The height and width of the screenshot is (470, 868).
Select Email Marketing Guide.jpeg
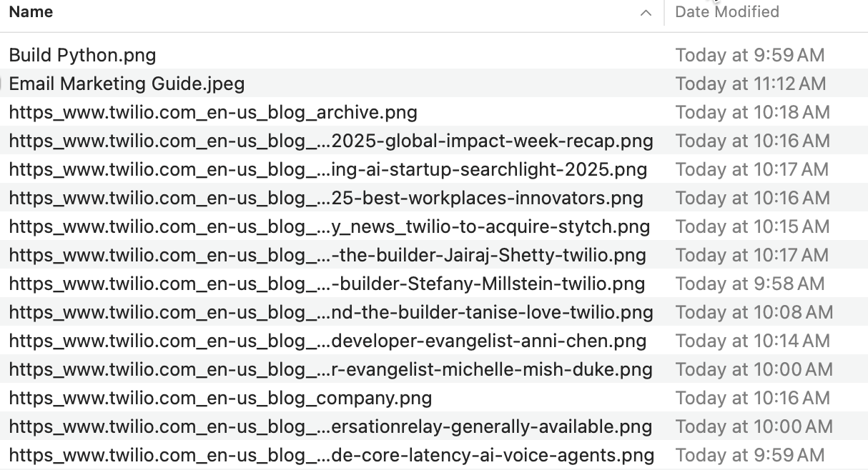pos(127,84)
